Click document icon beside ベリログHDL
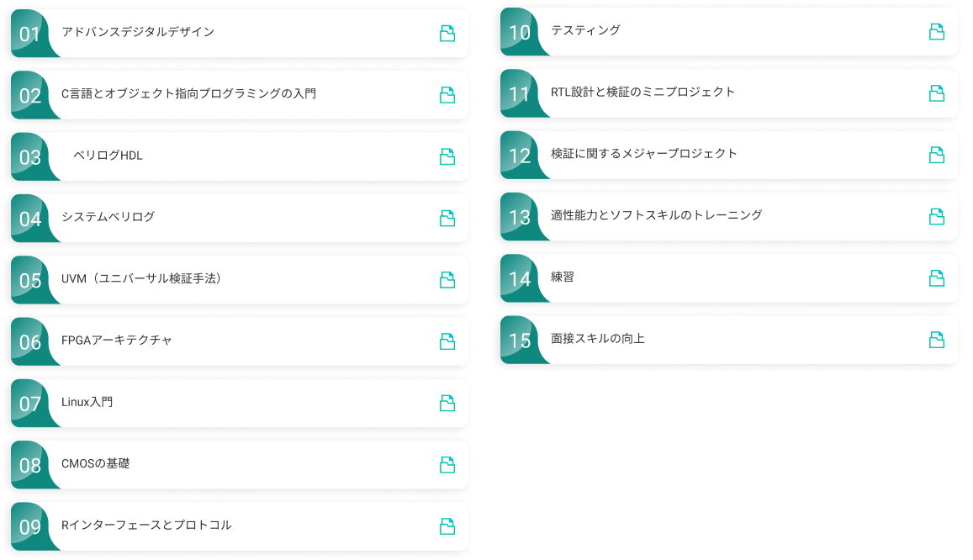 coord(447,156)
